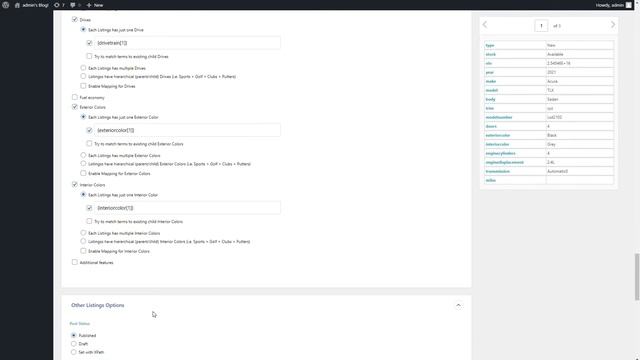Select Each Listings has just one Drive
The height and width of the screenshot is (360, 640).
pos(83,29)
